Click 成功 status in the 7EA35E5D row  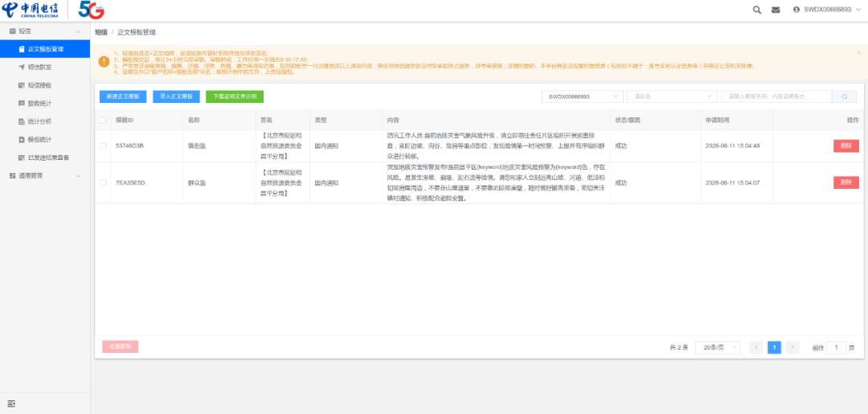pos(621,182)
